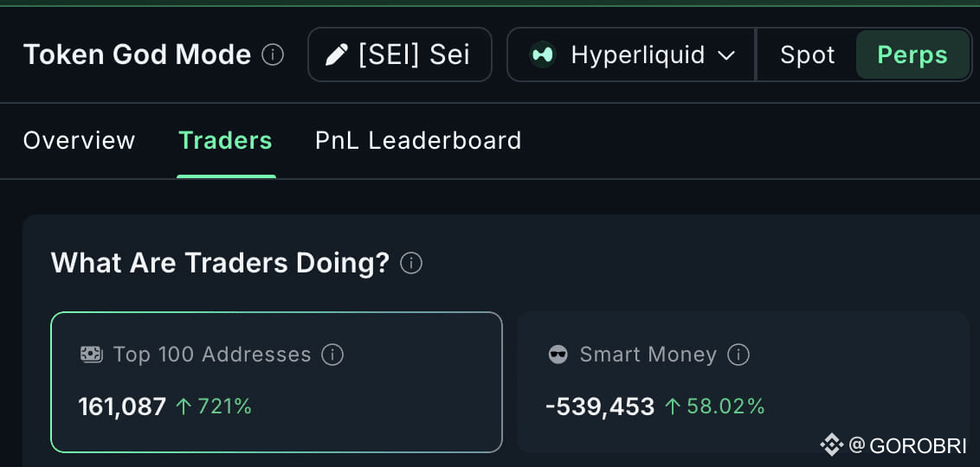Screen dimensions: 980x467
Task: Click the 161,087 Top 100 Addresses value
Action: 122,406
